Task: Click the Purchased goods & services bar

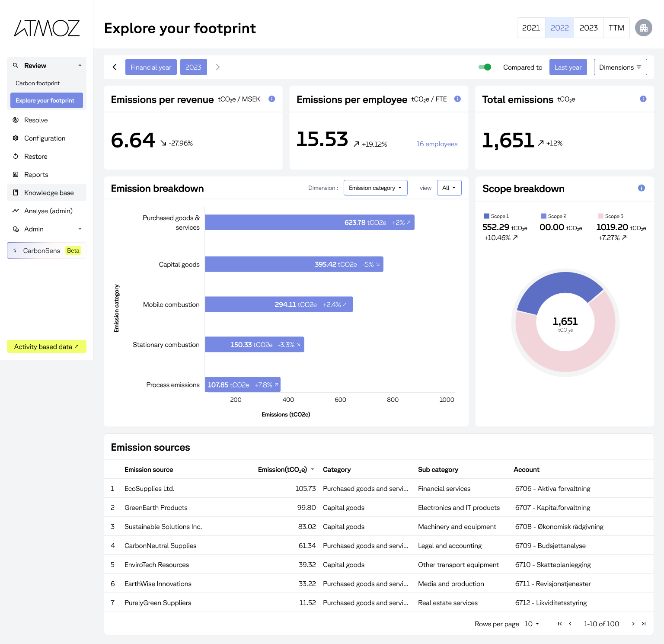Action: (310, 223)
